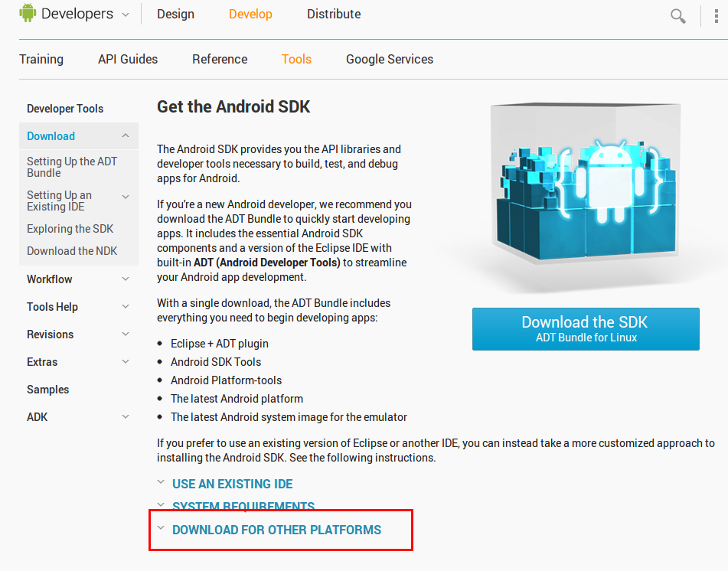
Task: Open the Samples sidebar link
Action: pos(47,390)
